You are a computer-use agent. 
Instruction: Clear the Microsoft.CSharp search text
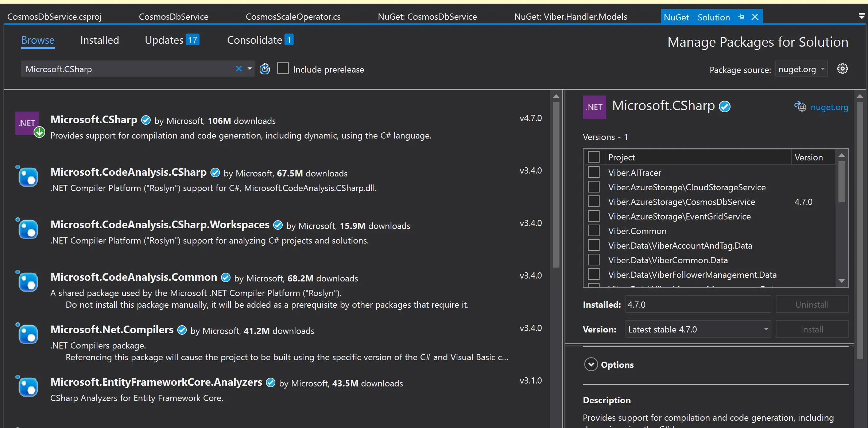[x=239, y=69]
